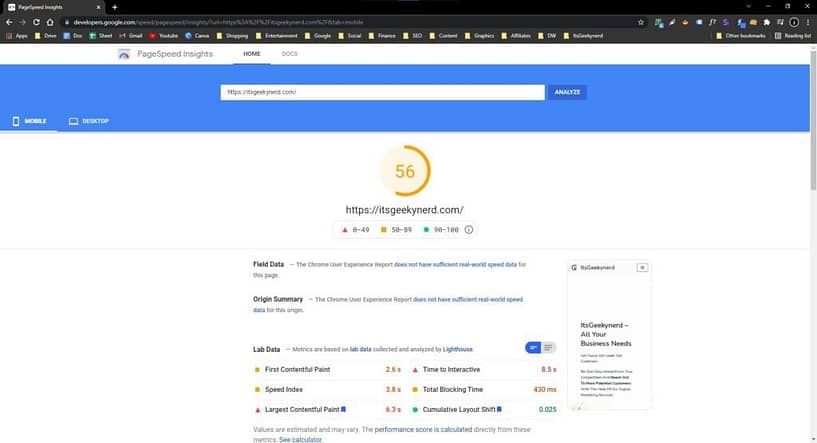
Task: Open the Affiliates bookmark folder
Action: coord(516,36)
